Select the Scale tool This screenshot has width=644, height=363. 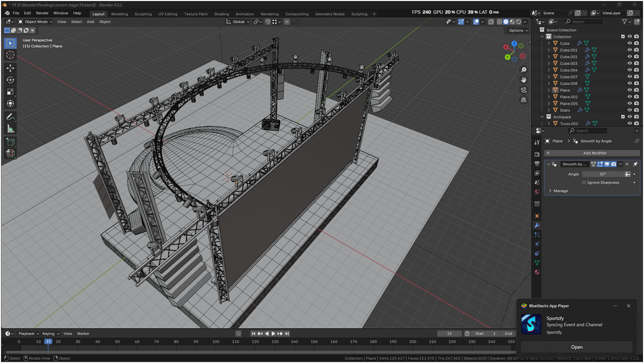[x=10, y=92]
